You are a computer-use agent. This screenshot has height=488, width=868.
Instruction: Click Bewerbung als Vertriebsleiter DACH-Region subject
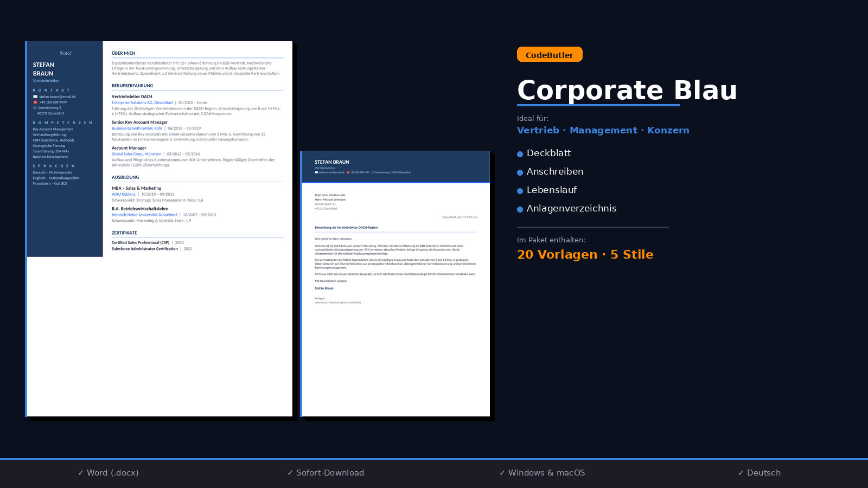pyautogui.click(x=346, y=228)
